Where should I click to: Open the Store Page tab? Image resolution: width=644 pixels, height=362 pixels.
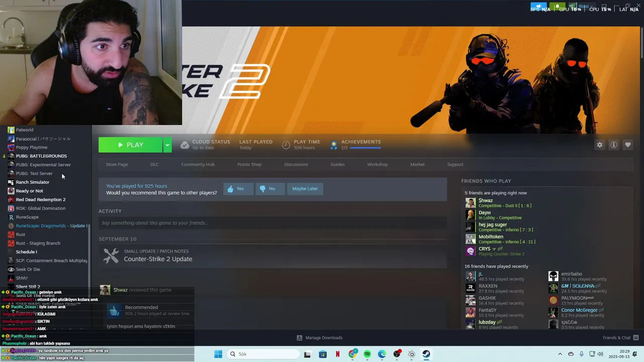tap(117, 164)
